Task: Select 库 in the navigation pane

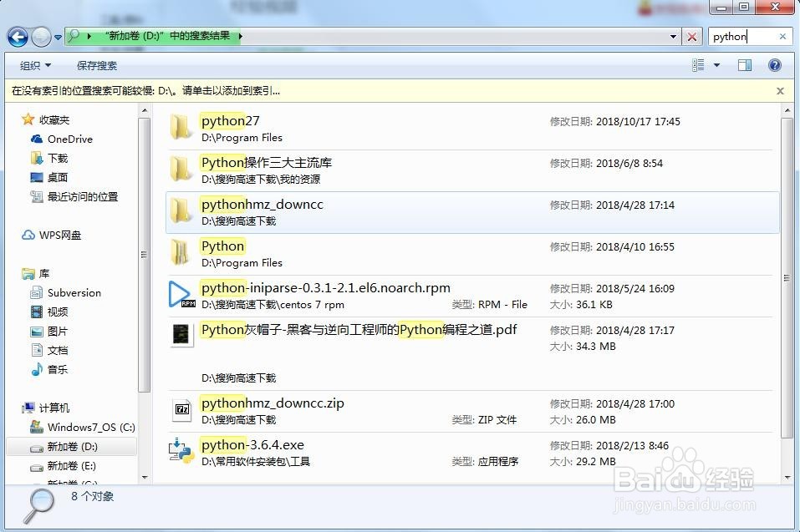Action: click(x=36, y=274)
